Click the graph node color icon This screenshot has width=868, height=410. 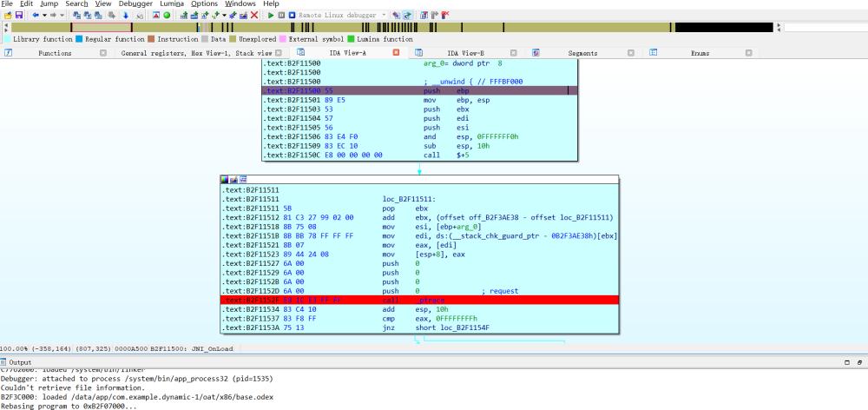tap(224, 180)
